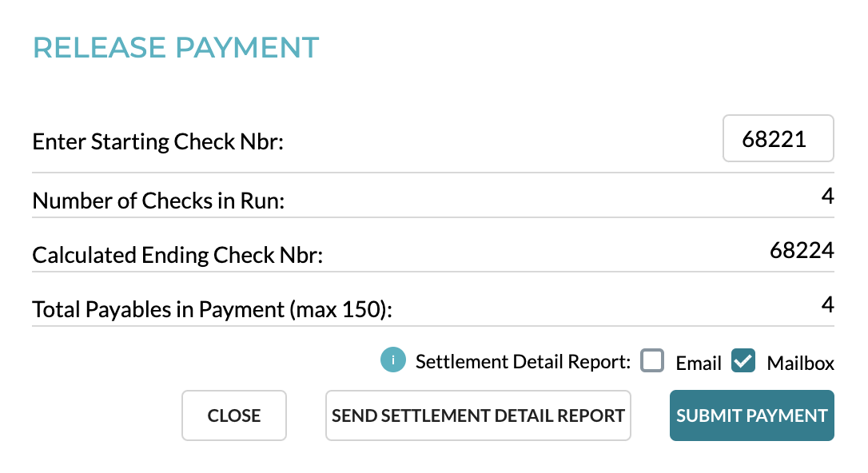Click the RELEASE PAYMENT heading
This screenshot has height=473, width=868.
tap(175, 47)
